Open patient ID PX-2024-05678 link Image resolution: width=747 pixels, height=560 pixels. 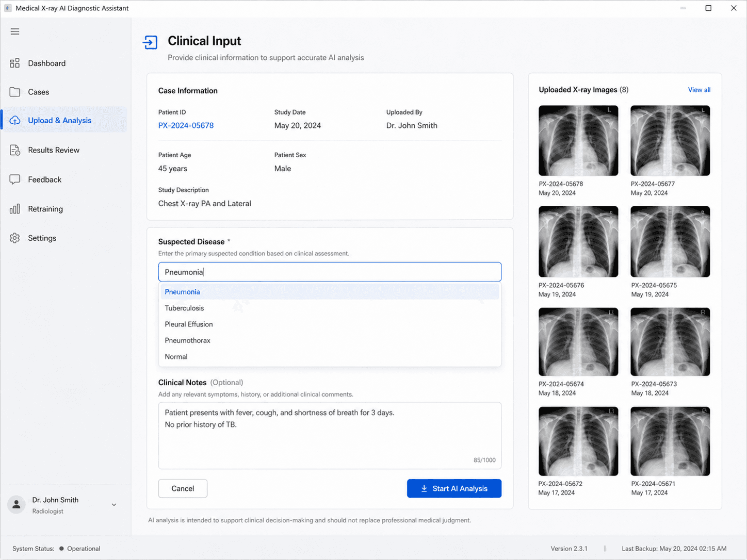[x=186, y=125]
